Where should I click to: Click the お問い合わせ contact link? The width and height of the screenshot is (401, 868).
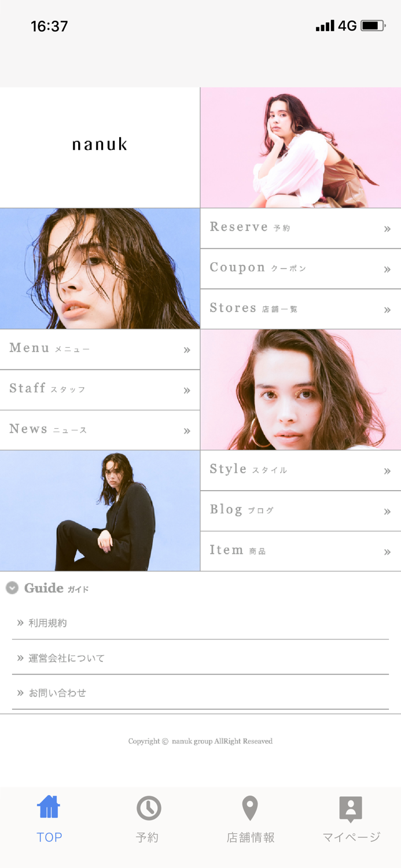tap(200, 693)
